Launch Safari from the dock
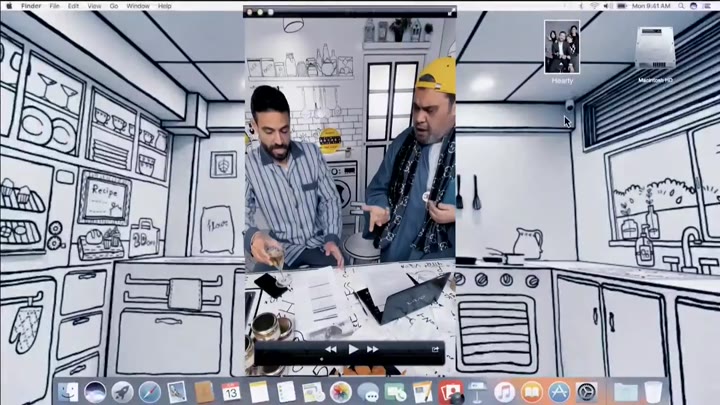 tap(150, 392)
